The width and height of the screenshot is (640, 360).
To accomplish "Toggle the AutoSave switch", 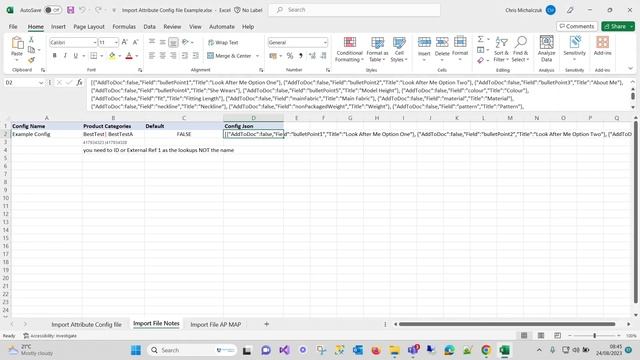I will 53,10.
